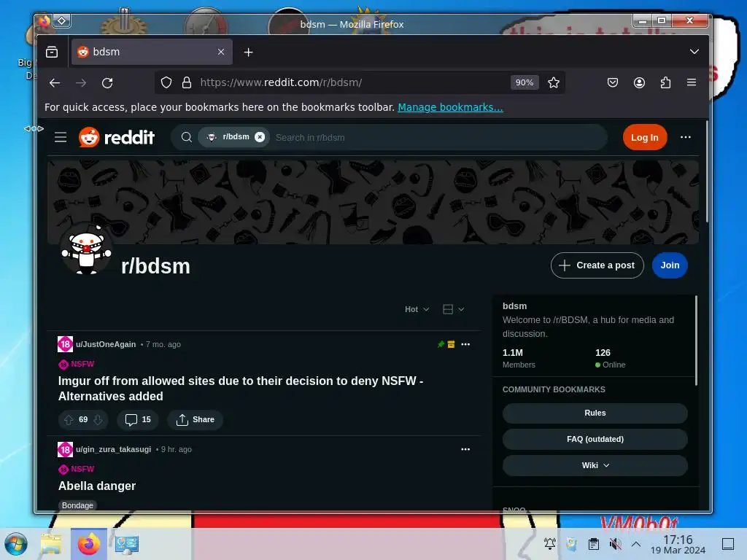Image resolution: width=747 pixels, height=560 pixels.
Task: Share the Imgur announcement post
Action: click(195, 420)
